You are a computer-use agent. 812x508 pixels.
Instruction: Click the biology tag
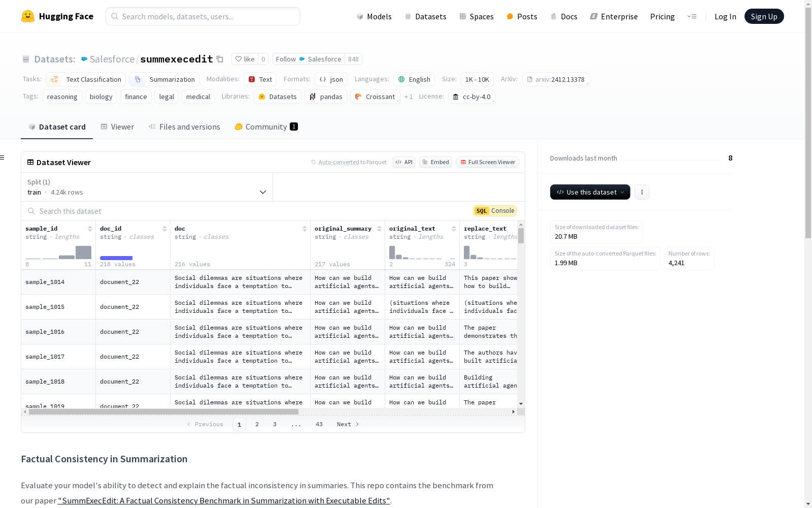(101, 97)
